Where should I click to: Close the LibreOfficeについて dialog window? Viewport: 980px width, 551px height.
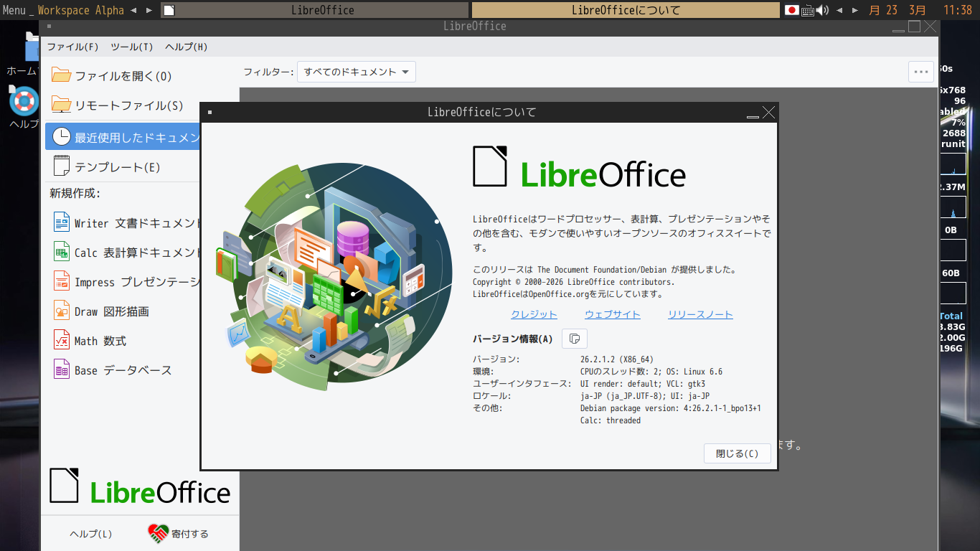(768, 112)
